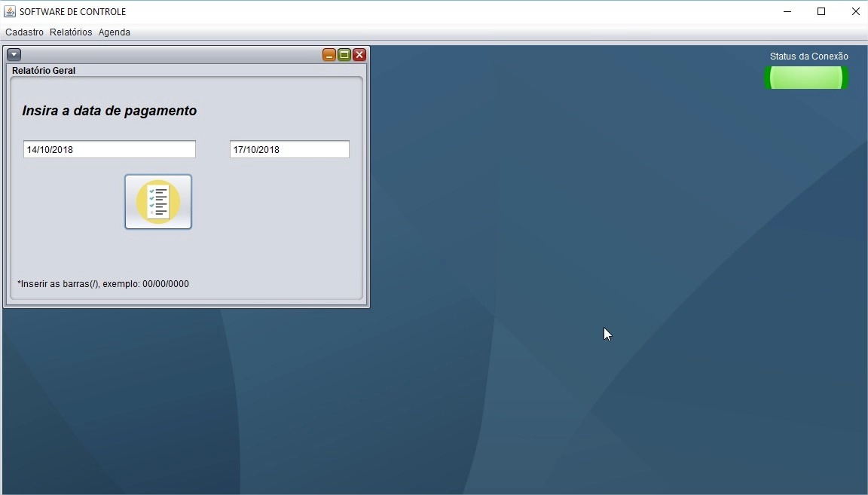868x495 pixels.
Task: Click the internal frame's gray title bar
Action: pyautogui.click(x=172, y=54)
